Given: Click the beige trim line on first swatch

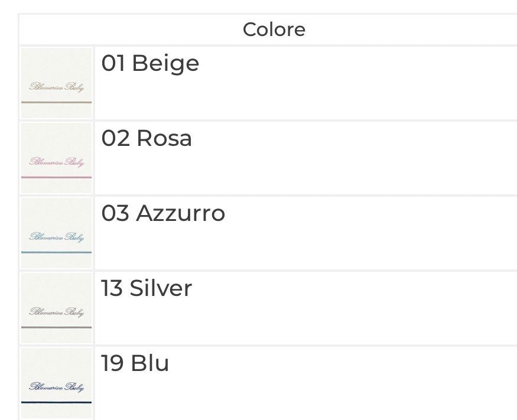Looking at the screenshot, I should (x=57, y=102).
